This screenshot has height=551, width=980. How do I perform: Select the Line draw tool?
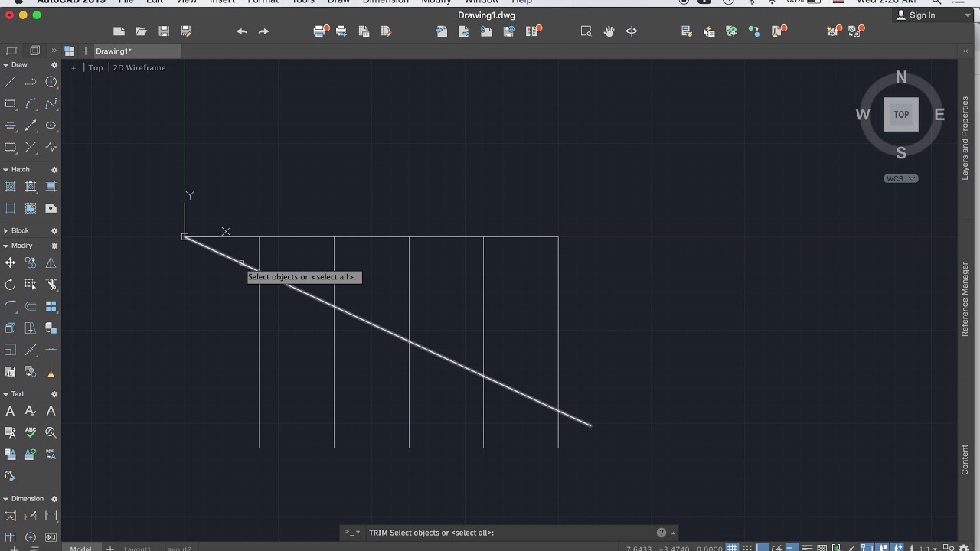(11, 83)
